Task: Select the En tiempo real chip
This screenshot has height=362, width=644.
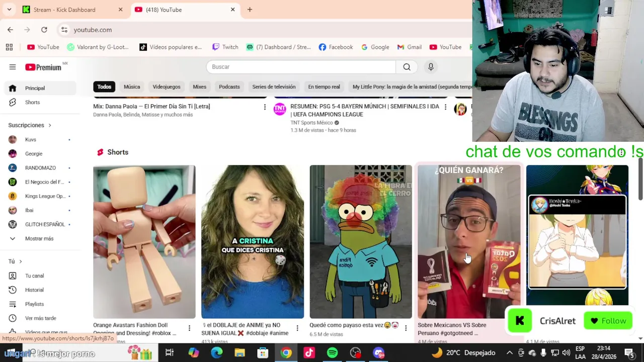Action: [x=324, y=86]
